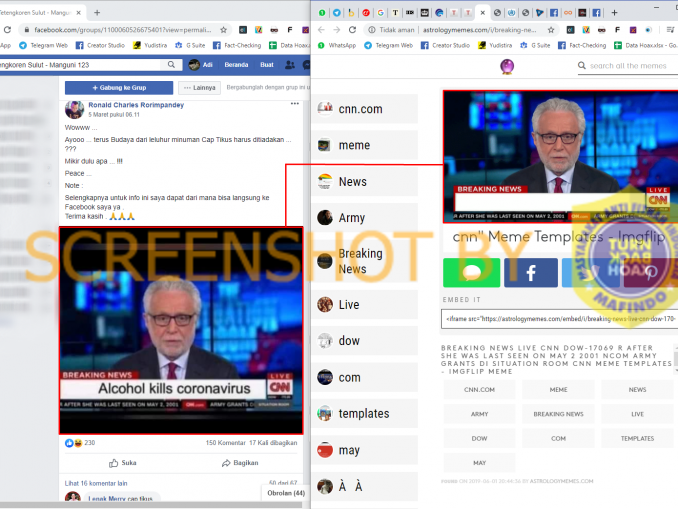Open the 17 Kali dibagikan link
This screenshot has width=678, height=509.
pyautogui.click(x=273, y=443)
